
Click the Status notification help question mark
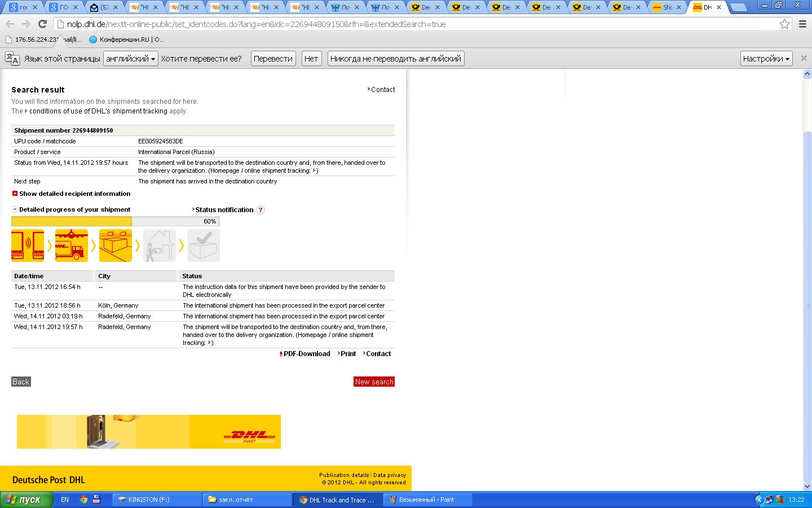click(x=261, y=210)
